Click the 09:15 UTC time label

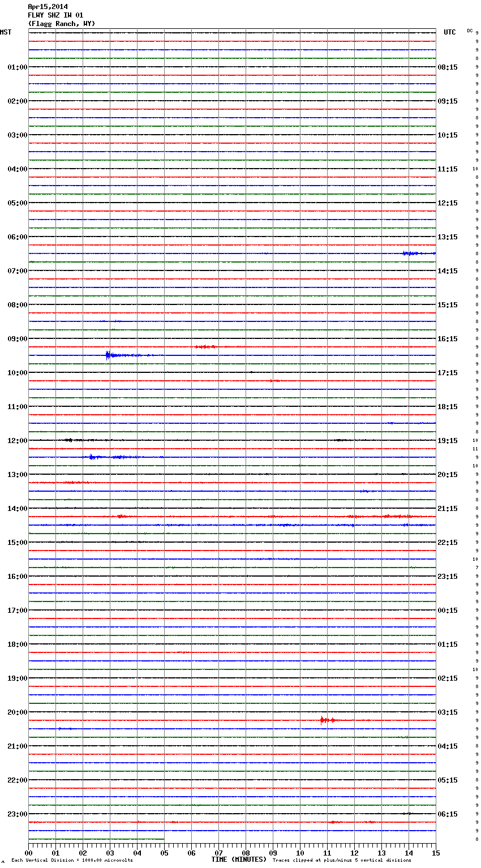tap(448, 101)
